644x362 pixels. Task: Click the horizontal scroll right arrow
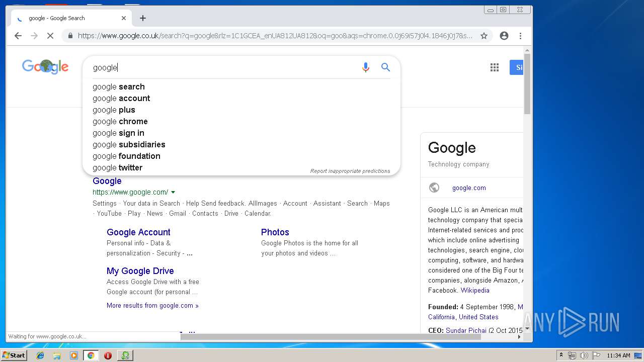[520, 337]
